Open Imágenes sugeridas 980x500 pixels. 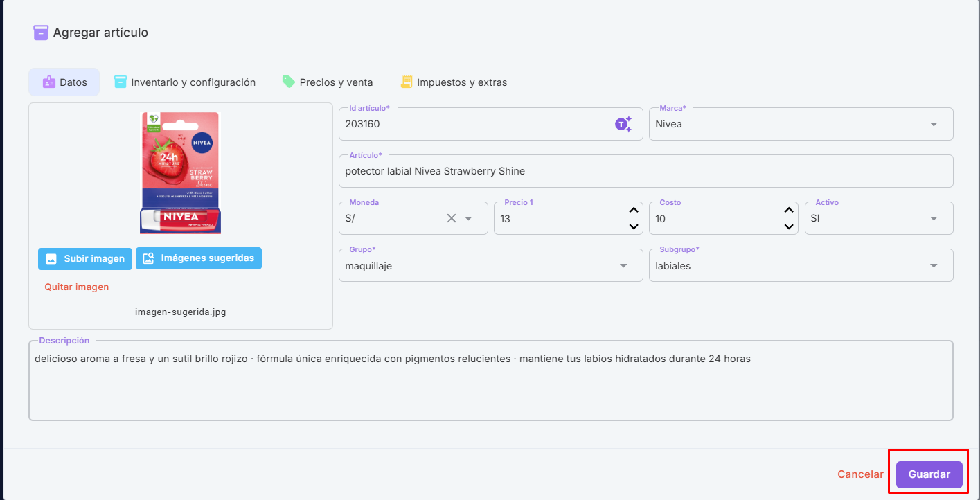pyautogui.click(x=199, y=258)
